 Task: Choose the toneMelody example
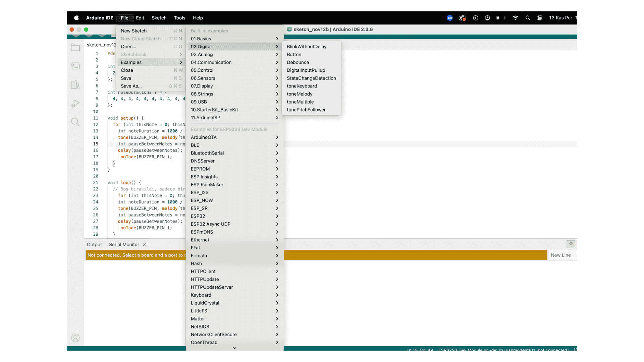click(x=299, y=94)
